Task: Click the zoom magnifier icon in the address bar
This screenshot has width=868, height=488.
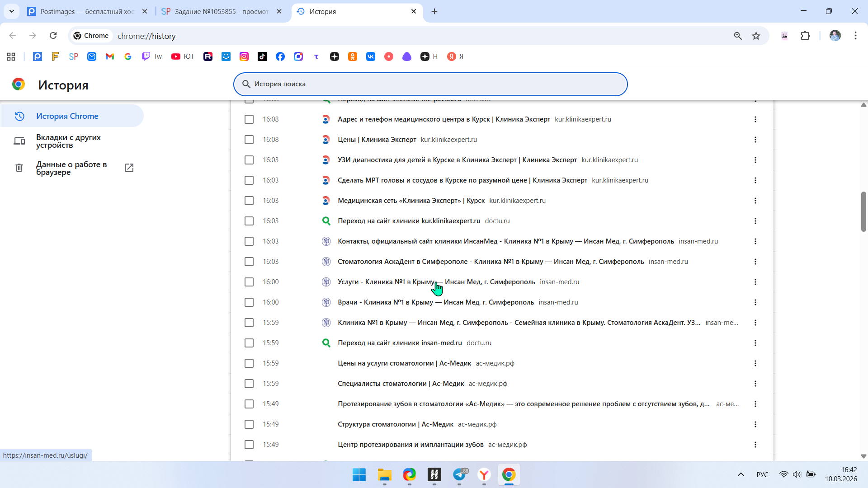Action: (738, 36)
